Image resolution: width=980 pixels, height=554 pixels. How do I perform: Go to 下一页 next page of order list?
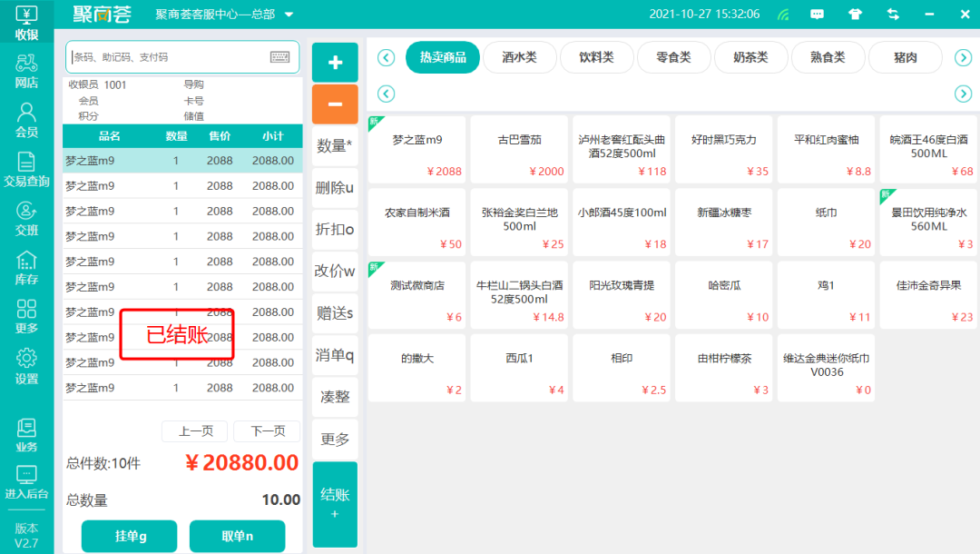coord(267,431)
